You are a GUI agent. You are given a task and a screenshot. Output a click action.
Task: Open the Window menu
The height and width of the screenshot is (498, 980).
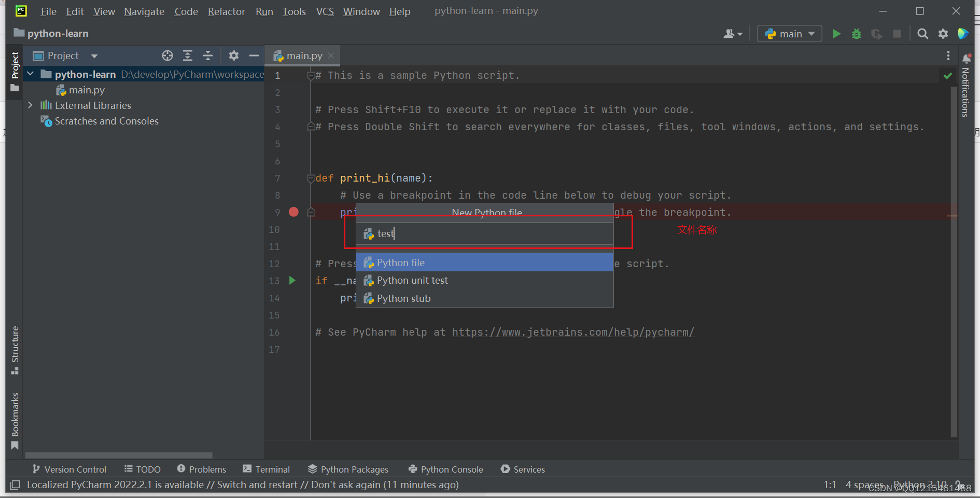[x=361, y=11]
